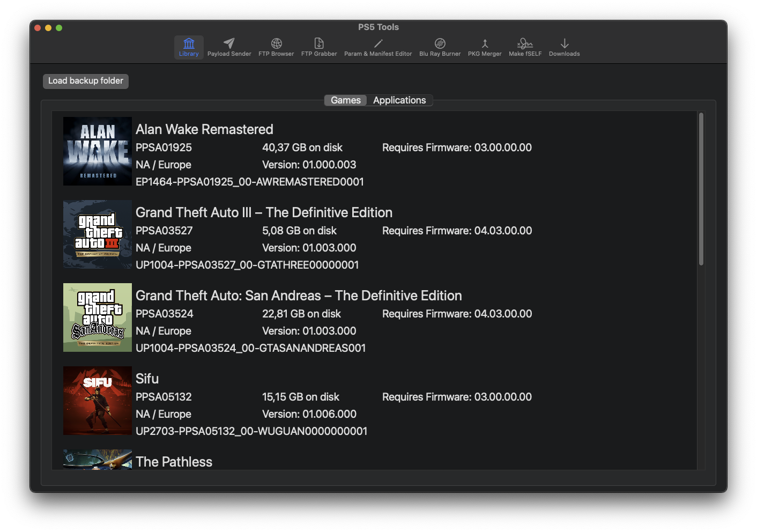Open the FTP Grabber tool
Viewport: 757px width, 532px height.
[319, 47]
